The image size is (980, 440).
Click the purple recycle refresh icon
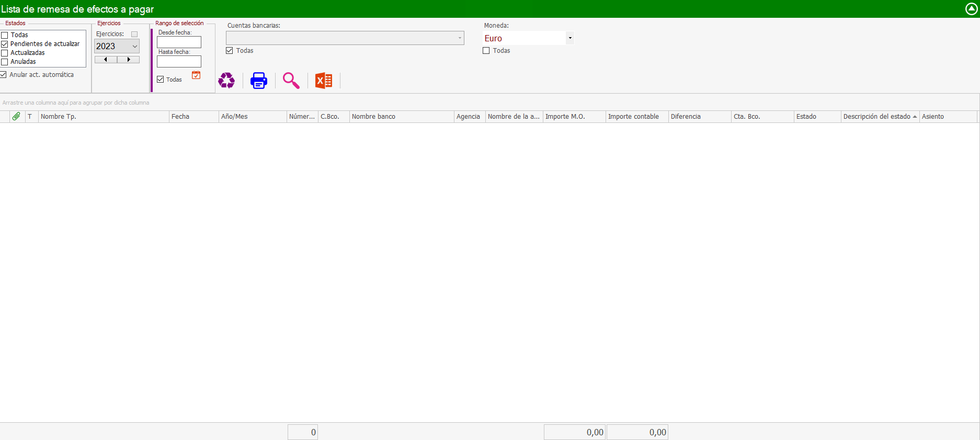[x=226, y=81]
